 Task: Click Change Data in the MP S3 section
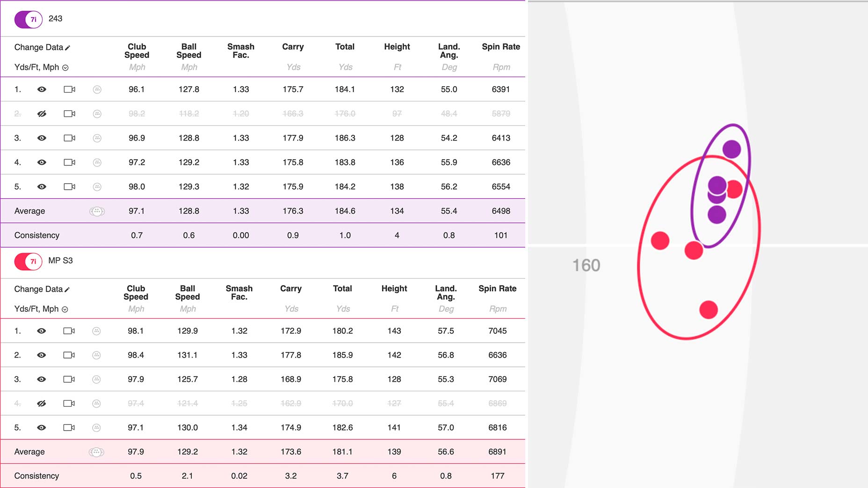pyautogui.click(x=39, y=289)
